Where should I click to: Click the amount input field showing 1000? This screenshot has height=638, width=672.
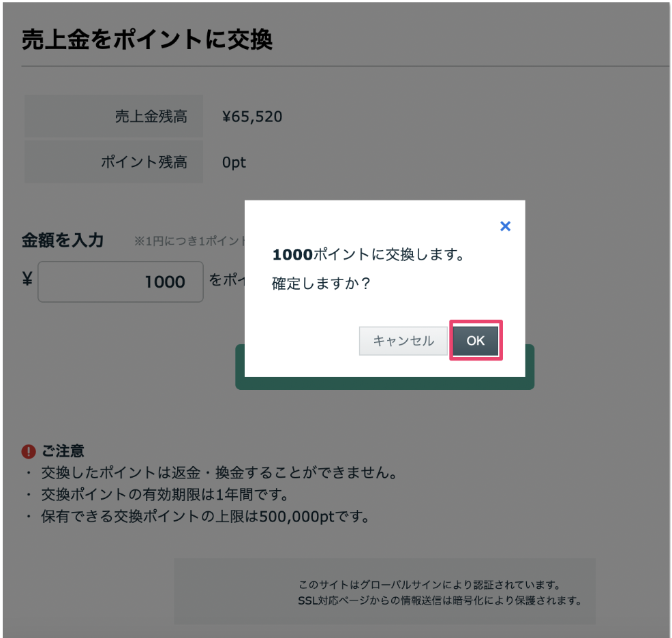pyautogui.click(x=121, y=282)
